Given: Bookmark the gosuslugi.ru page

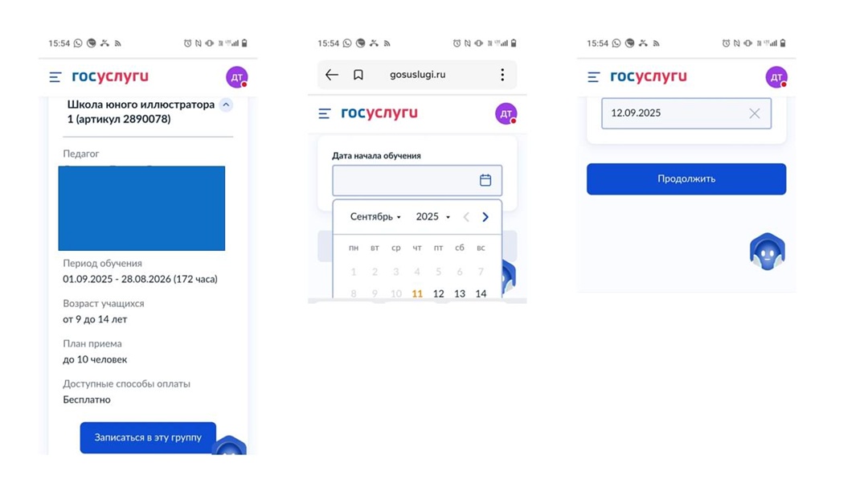Looking at the screenshot, I should [358, 75].
